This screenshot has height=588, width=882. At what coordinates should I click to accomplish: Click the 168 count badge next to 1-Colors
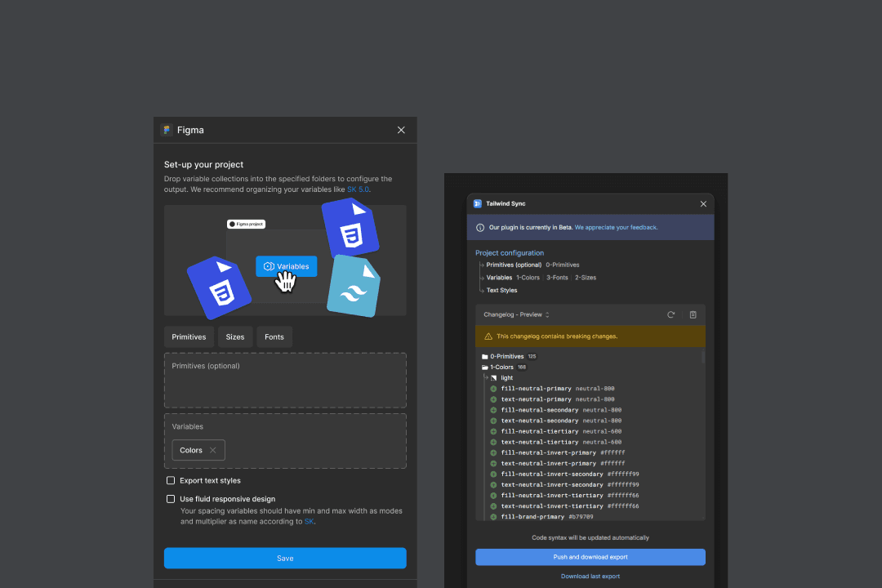point(522,367)
